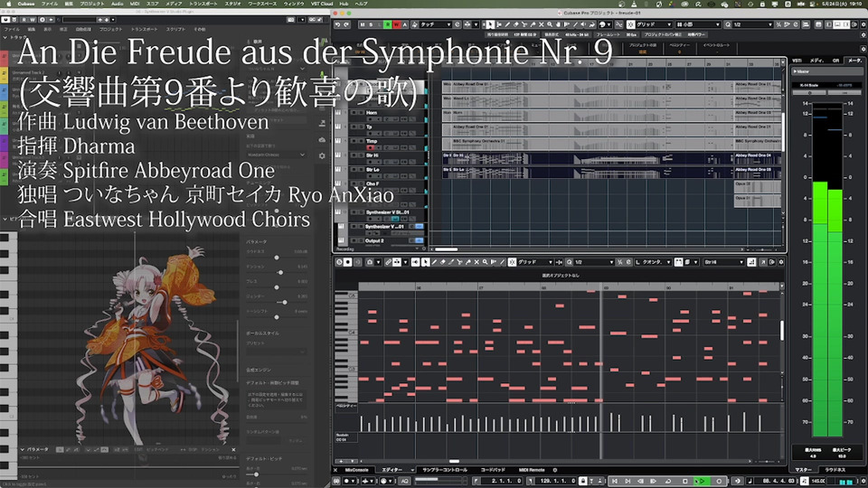Click the green Play button in transport
Viewport: 868px width, 488px height.
[702, 482]
